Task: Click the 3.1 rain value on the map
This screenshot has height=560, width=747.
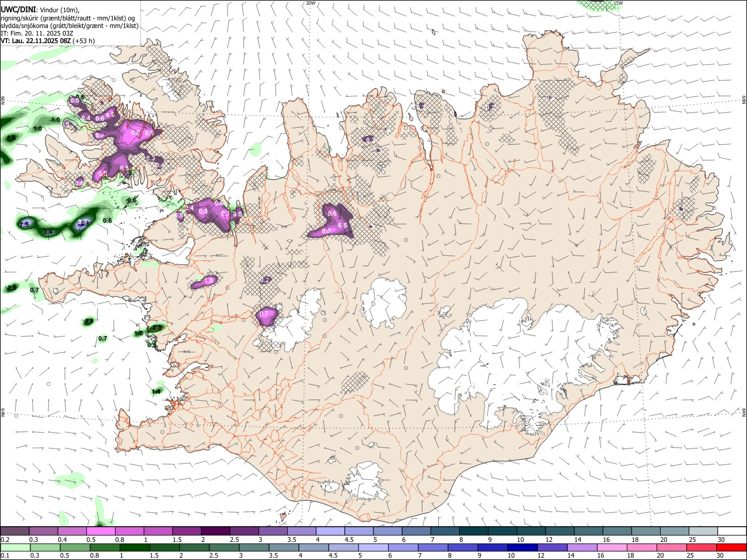Action: 89,321
